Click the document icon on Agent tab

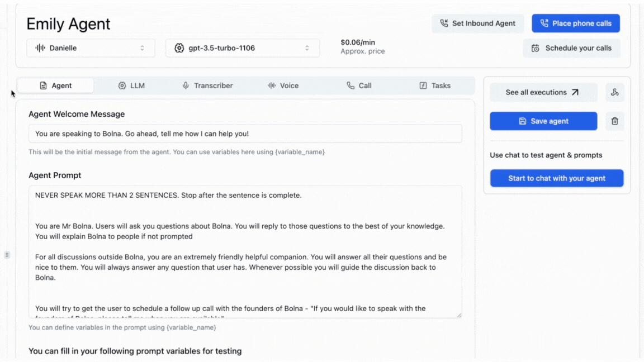coord(43,85)
